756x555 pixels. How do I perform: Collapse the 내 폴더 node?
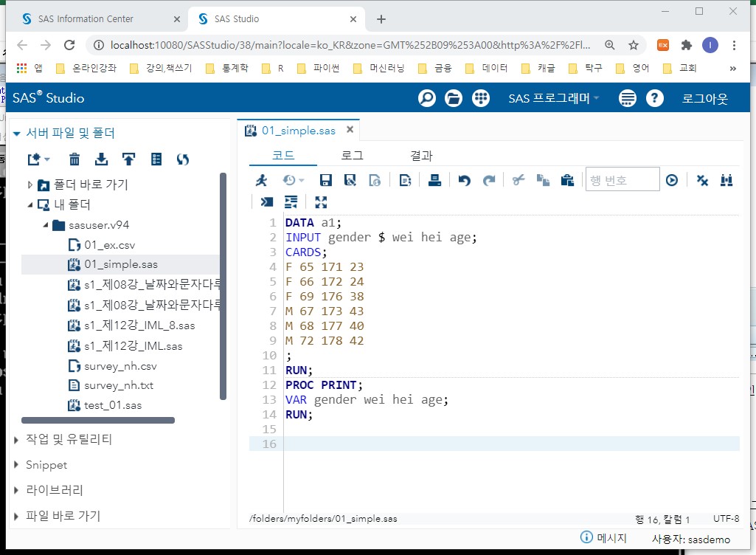30,204
